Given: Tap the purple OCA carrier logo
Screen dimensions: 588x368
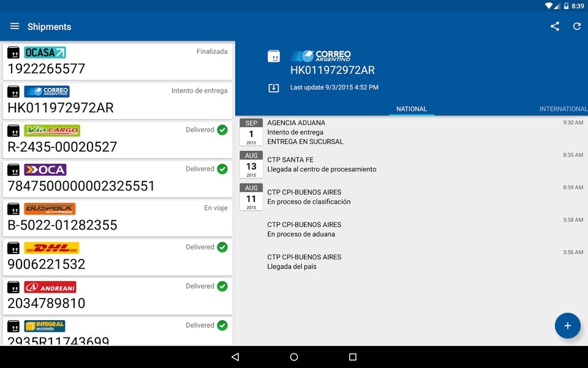Looking at the screenshot, I should (x=45, y=170).
